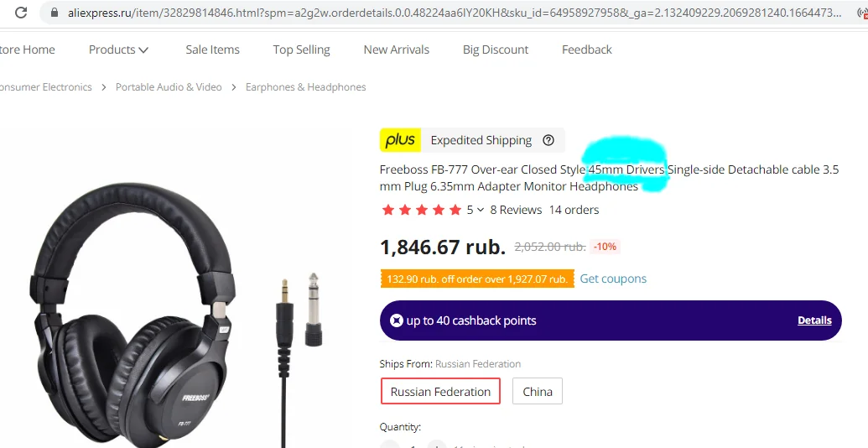Click the five-star rating icons
This screenshot has width=868, height=448.
coord(421,210)
